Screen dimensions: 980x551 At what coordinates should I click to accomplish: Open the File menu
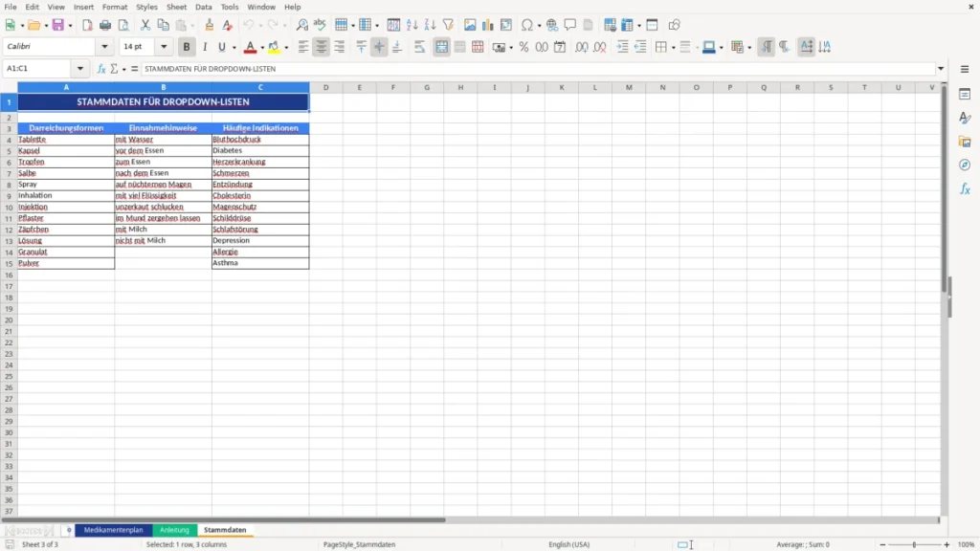pyautogui.click(x=11, y=7)
